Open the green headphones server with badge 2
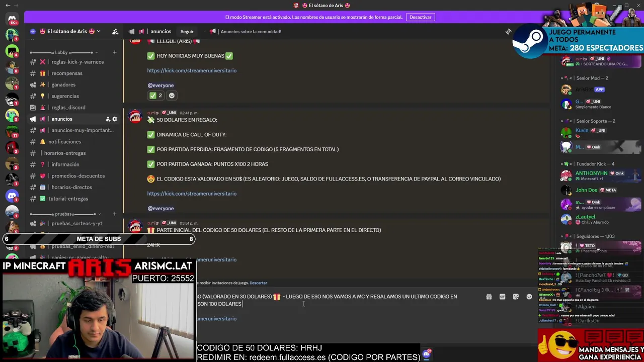Screen dimensions: 644x362 pyautogui.click(x=12, y=115)
